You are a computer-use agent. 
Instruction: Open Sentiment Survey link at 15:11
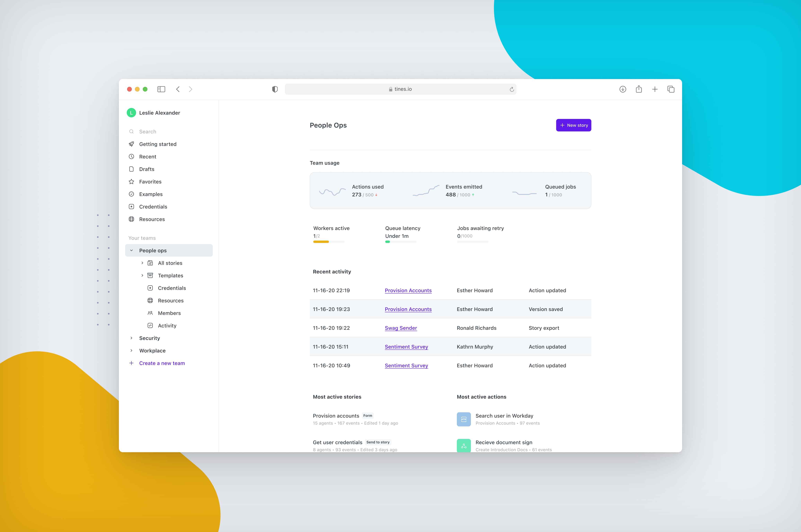click(x=406, y=347)
